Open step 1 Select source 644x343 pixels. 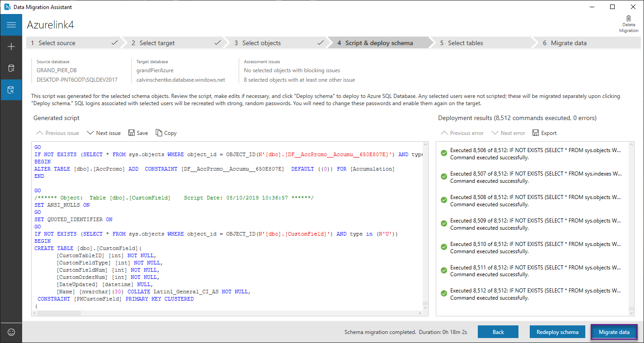[x=74, y=43]
